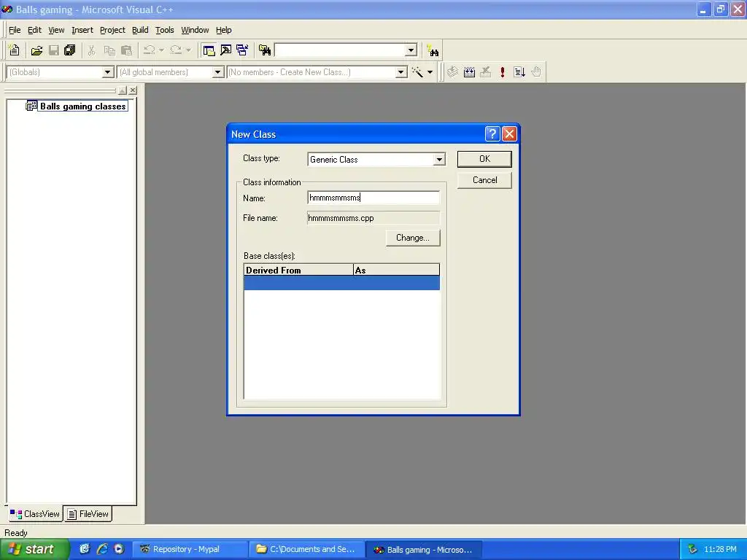Select the highlighted base class row
Screen dimensions: 747x560
pos(341,283)
